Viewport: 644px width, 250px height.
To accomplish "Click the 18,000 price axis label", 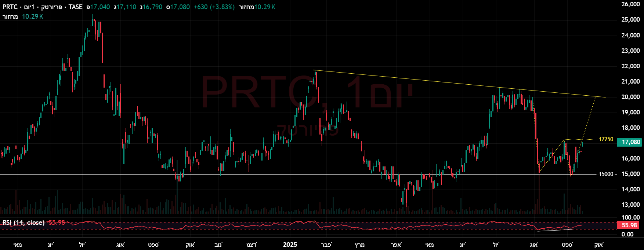I will [631, 128].
